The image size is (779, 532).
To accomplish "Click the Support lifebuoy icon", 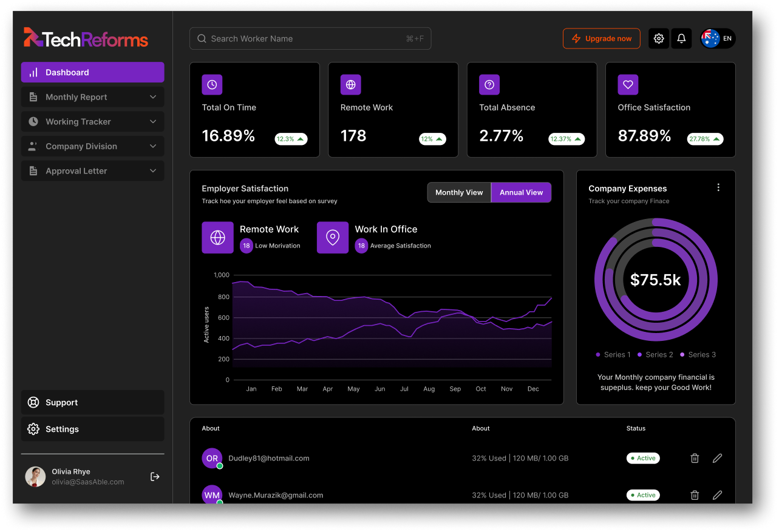I will pyautogui.click(x=33, y=402).
